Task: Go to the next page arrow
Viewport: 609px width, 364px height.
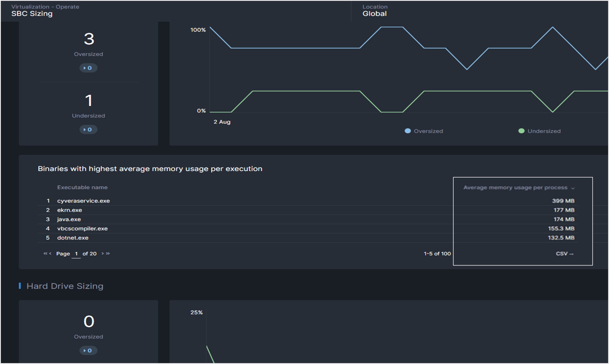Action: [x=103, y=253]
